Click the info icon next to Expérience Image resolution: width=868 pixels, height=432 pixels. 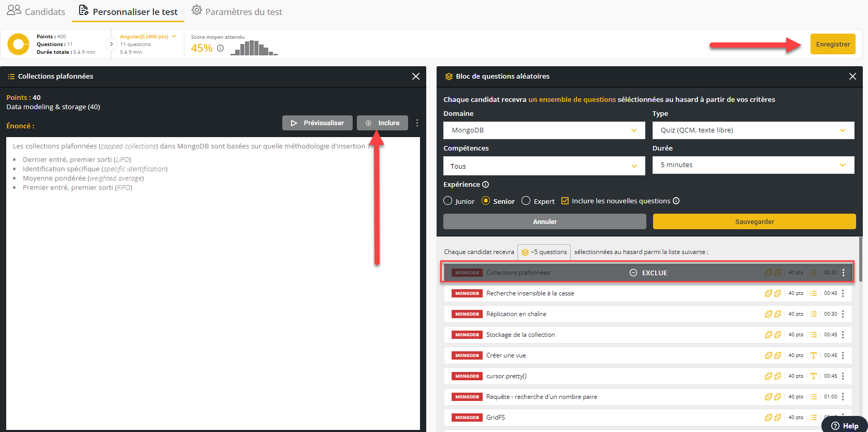[x=485, y=185]
